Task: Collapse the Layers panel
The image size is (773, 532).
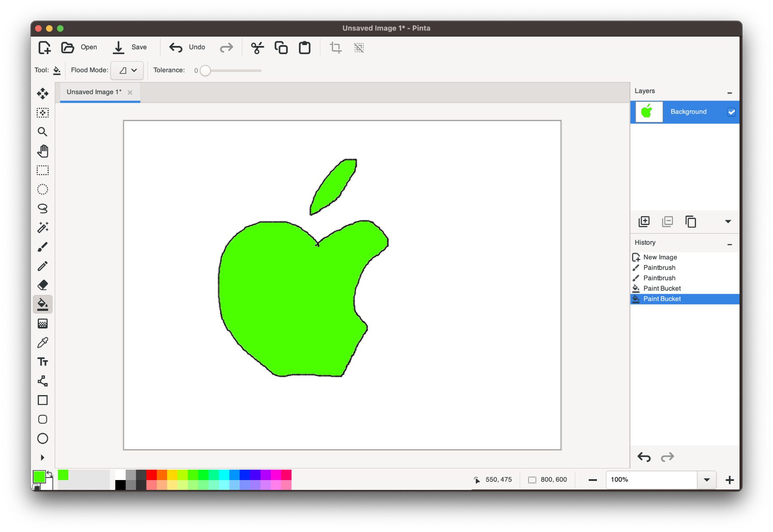Action: tap(729, 92)
